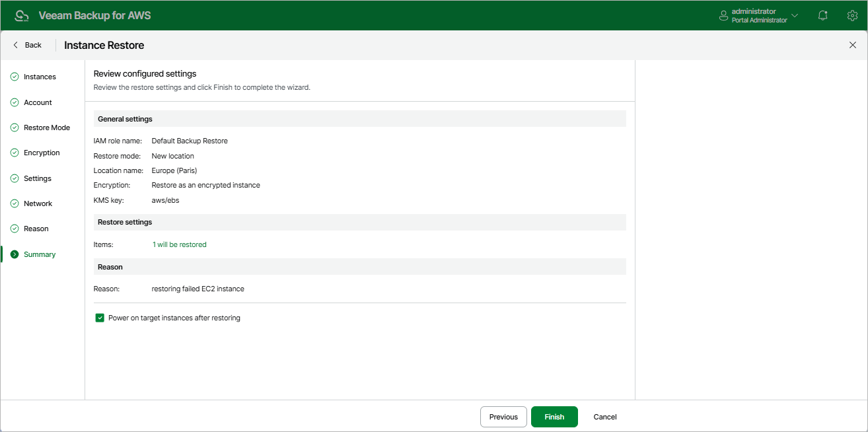
Task: Click the 'Instance Restore' wizard title
Action: [104, 45]
